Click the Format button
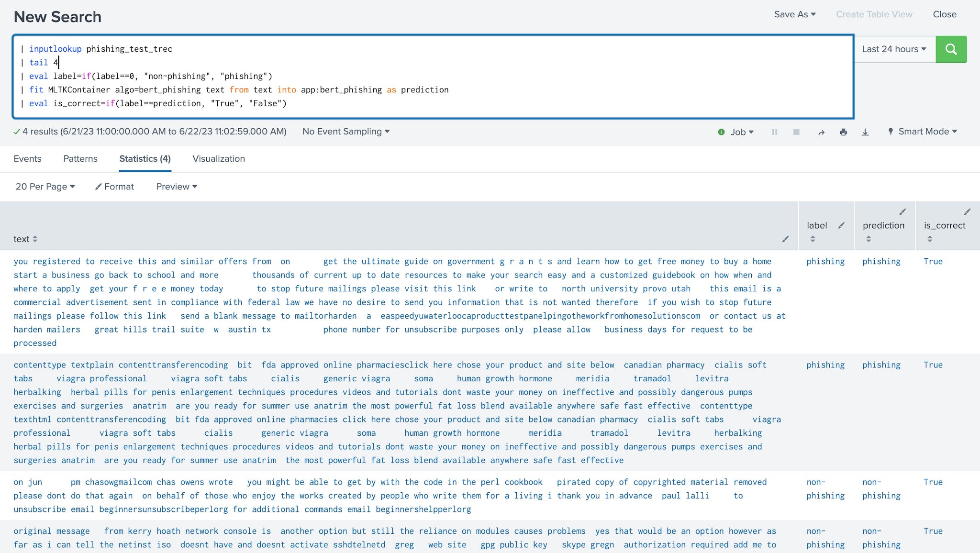Image resolution: width=980 pixels, height=553 pixels. pos(114,187)
